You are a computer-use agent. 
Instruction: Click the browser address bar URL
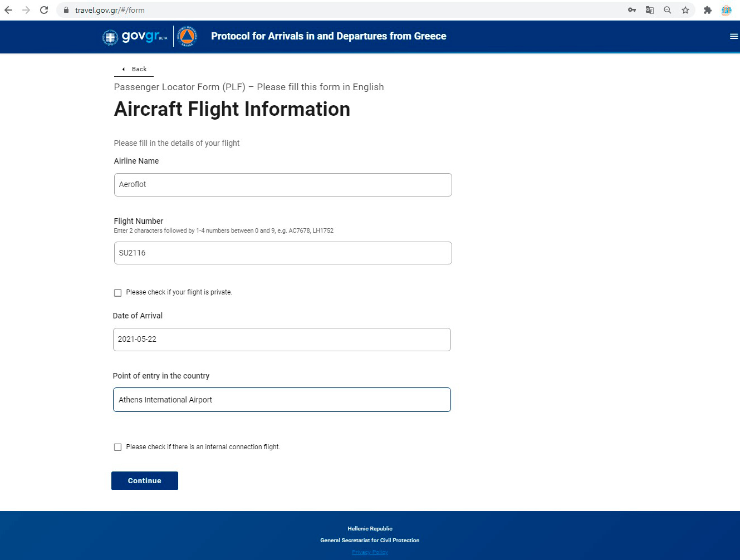[x=110, y=10]
